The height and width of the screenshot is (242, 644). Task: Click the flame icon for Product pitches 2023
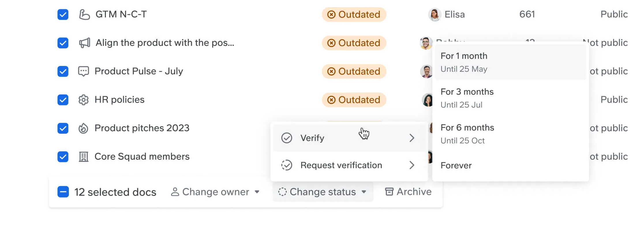(83, 128)
